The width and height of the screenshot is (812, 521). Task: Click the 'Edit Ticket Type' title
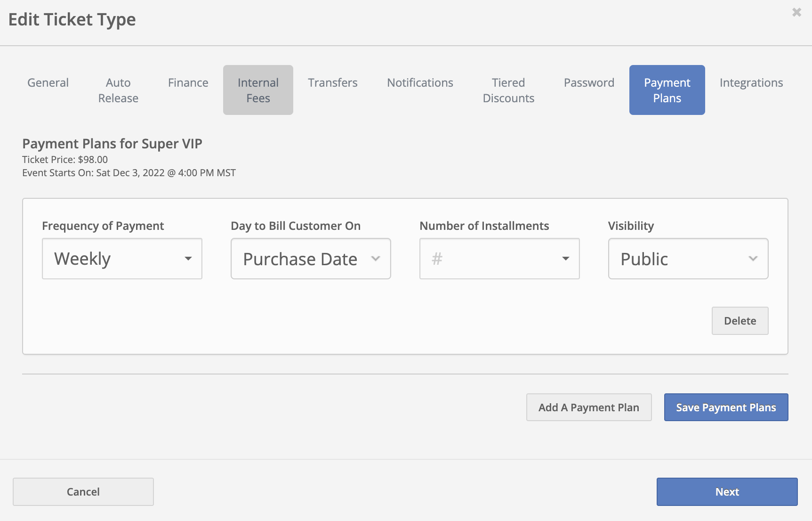[x=72, y=19]
